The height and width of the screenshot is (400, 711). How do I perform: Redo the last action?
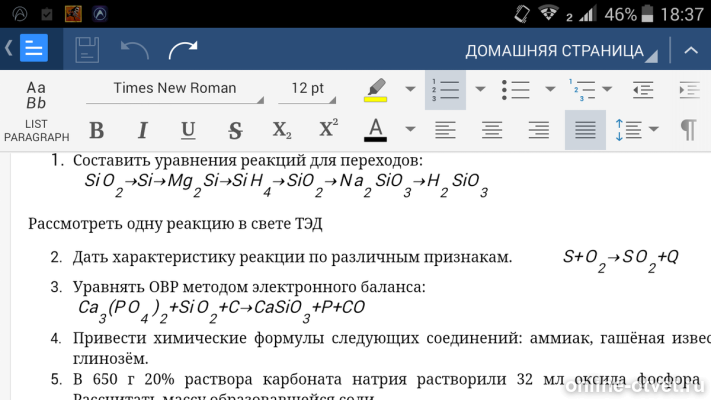[183, 50]
